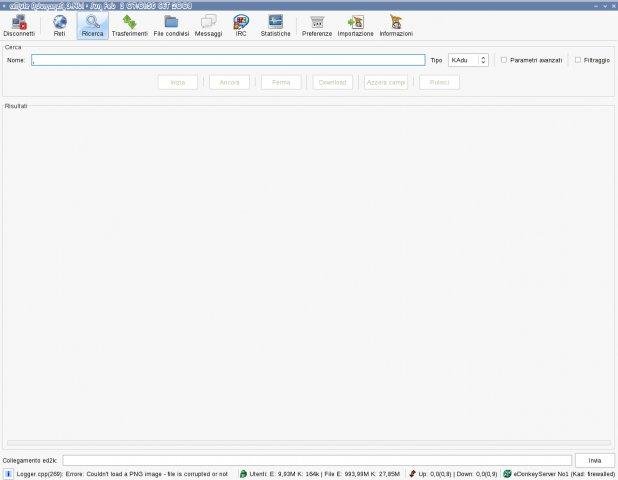Click the Up/Down speed icon in status bar

[412, 474]
